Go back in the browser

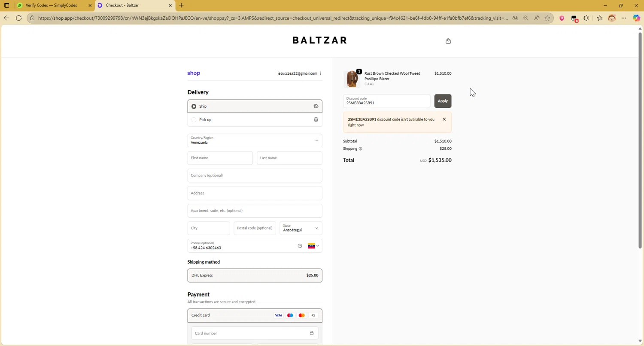(x=6, y=18)
